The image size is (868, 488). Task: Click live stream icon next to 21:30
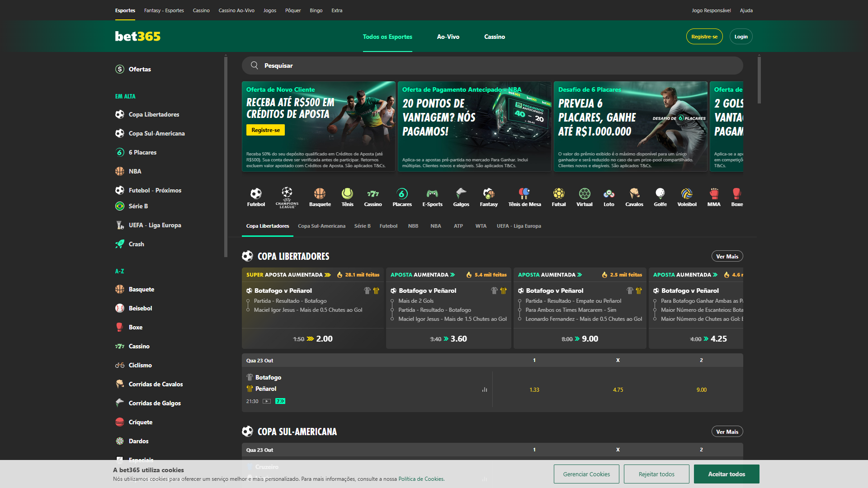coord(267,401)
